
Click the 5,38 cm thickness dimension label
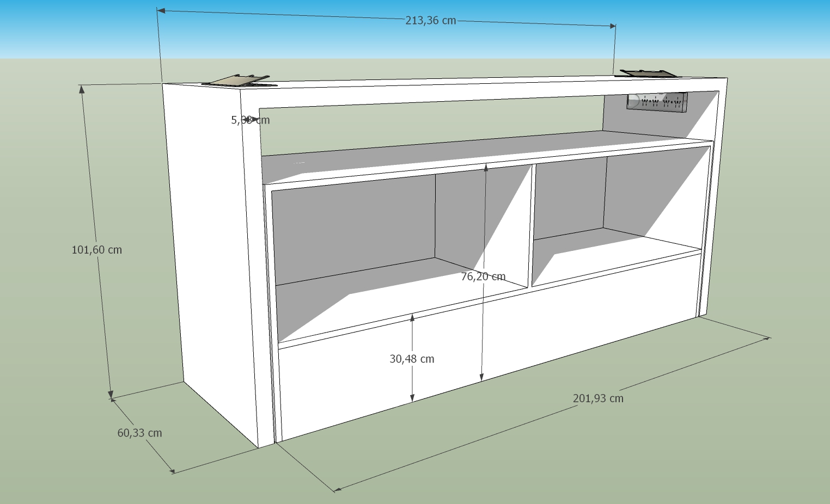250,120
